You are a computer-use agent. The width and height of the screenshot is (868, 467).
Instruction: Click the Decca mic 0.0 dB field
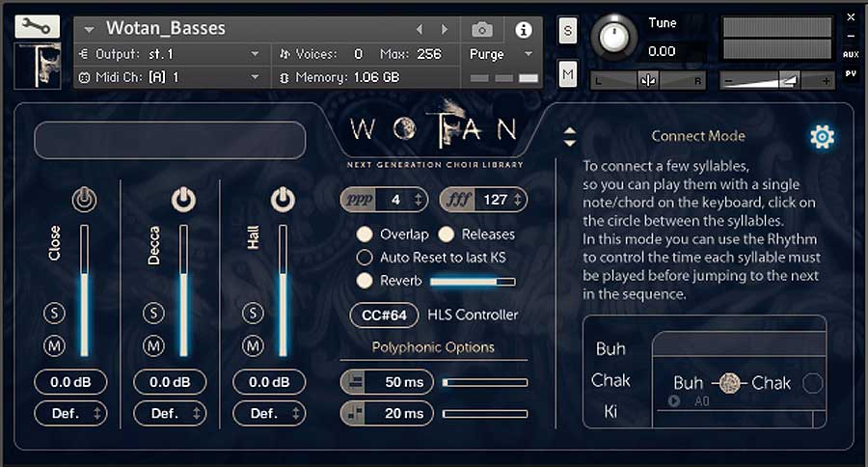pyautogui.click(x=170, y=382)
